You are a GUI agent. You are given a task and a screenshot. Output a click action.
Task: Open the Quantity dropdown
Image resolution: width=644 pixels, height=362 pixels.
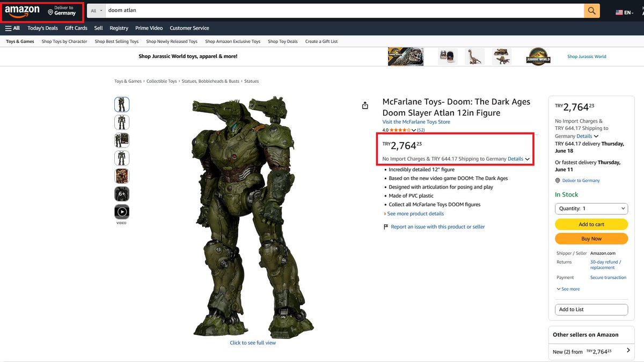(x=591, y=208)
